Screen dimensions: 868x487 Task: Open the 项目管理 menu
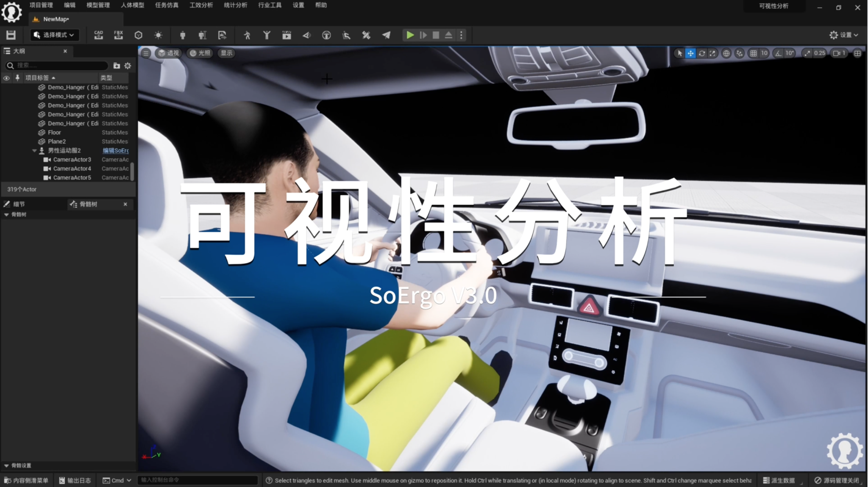[41, 5]
